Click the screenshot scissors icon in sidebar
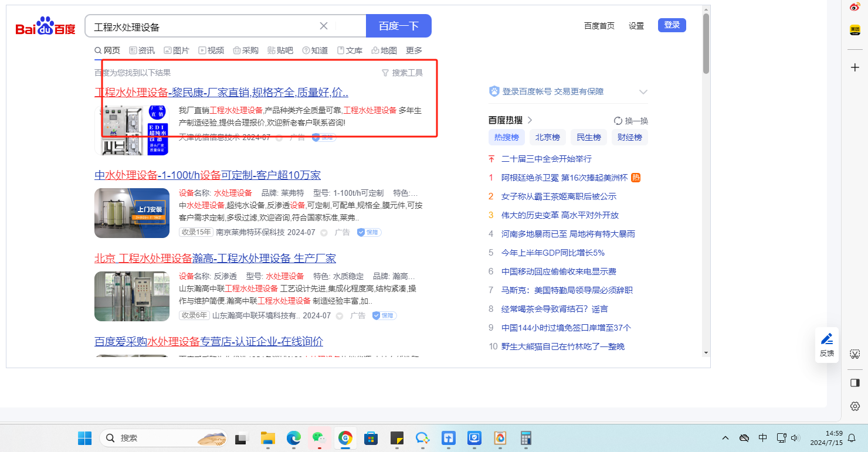The width and height of the screenshot is (868, 452). point(855,354)
